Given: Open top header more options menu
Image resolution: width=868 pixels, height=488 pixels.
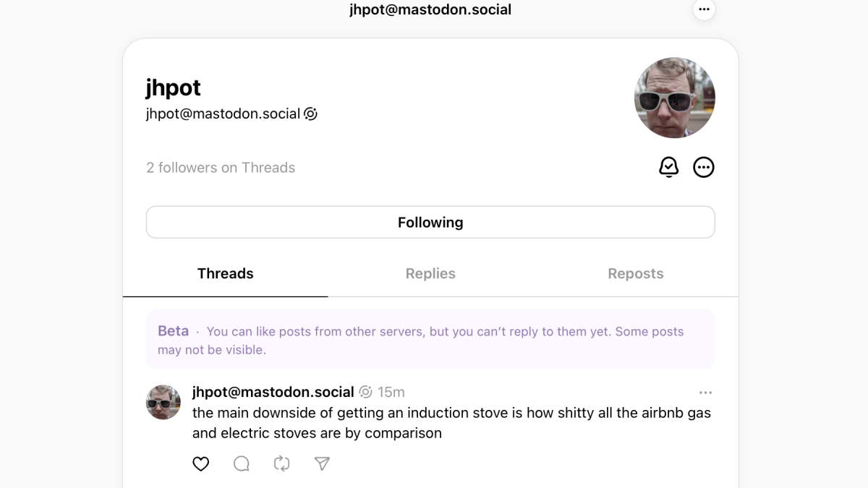Looking at the screenshot, I should 704,9.
